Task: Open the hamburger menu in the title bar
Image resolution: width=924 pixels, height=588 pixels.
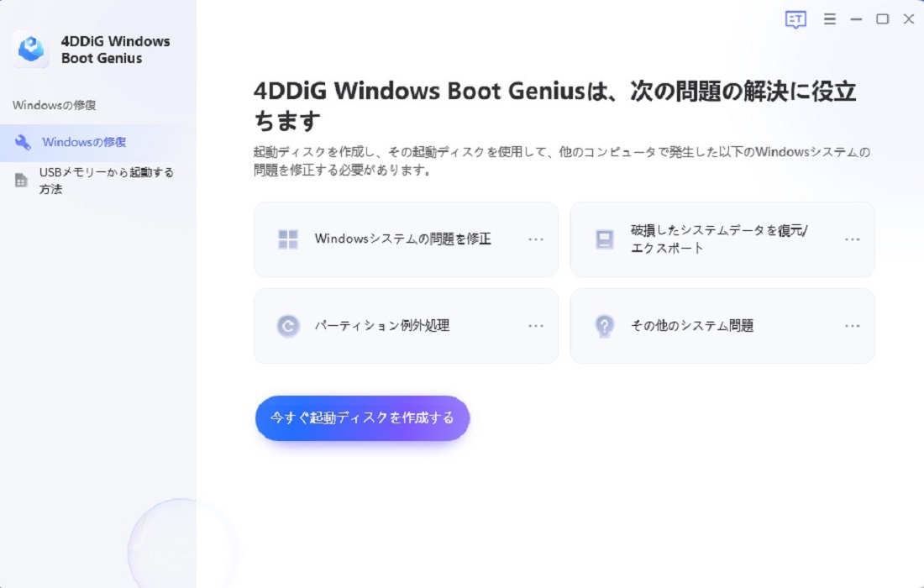Action: 829,19
